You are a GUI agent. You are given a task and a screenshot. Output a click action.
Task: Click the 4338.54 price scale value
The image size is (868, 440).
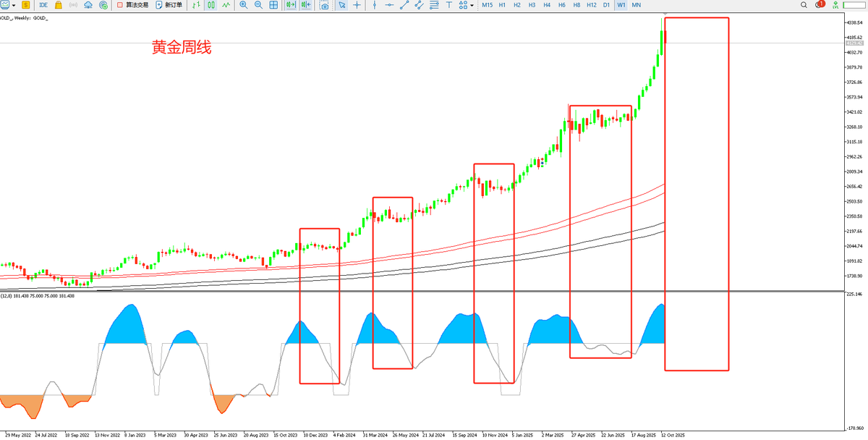854,22
